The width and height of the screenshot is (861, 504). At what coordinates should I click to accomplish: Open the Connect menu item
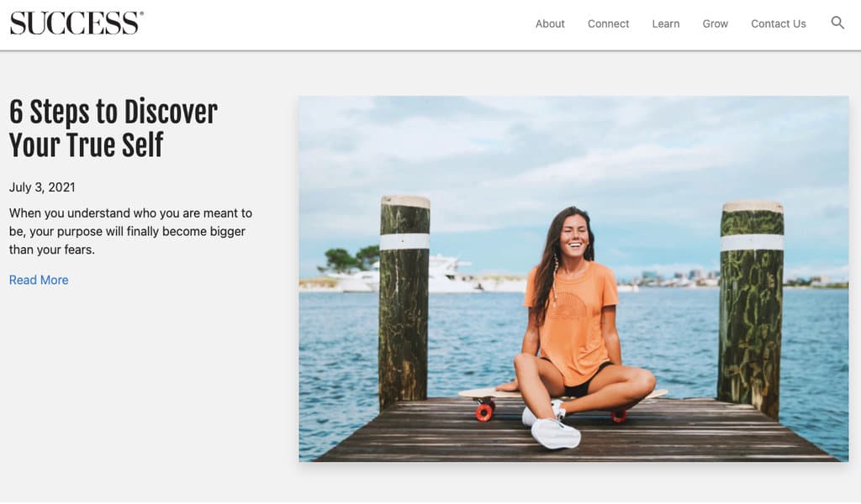coord(608,24)
